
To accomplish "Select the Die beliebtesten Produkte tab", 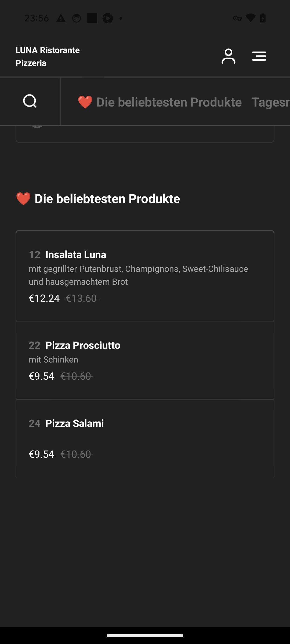I will [x=160, y=102].
